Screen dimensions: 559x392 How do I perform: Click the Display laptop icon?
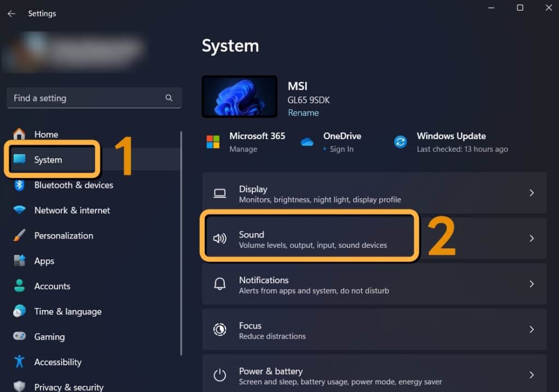[x=219, y=193]
